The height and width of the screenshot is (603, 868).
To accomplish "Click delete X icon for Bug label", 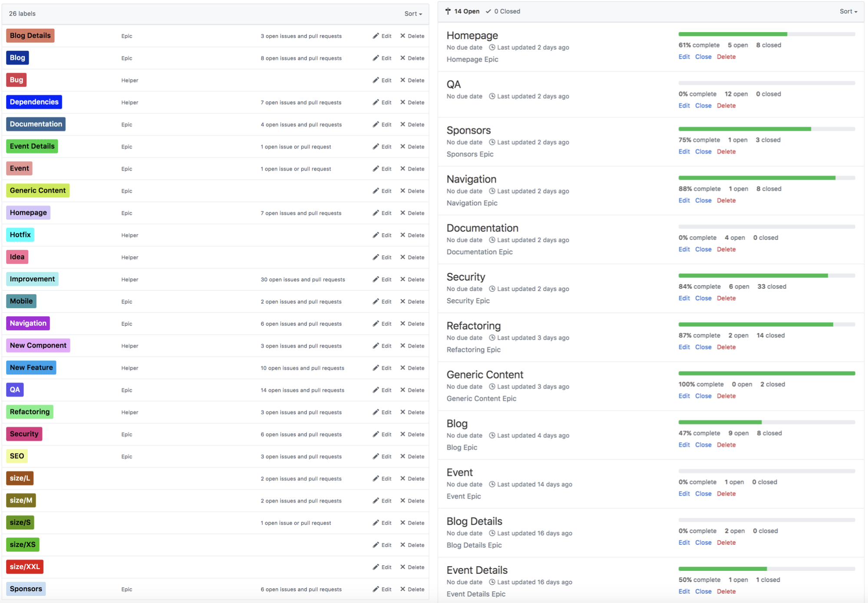I will pyautogui.click(x=403, y=80).
